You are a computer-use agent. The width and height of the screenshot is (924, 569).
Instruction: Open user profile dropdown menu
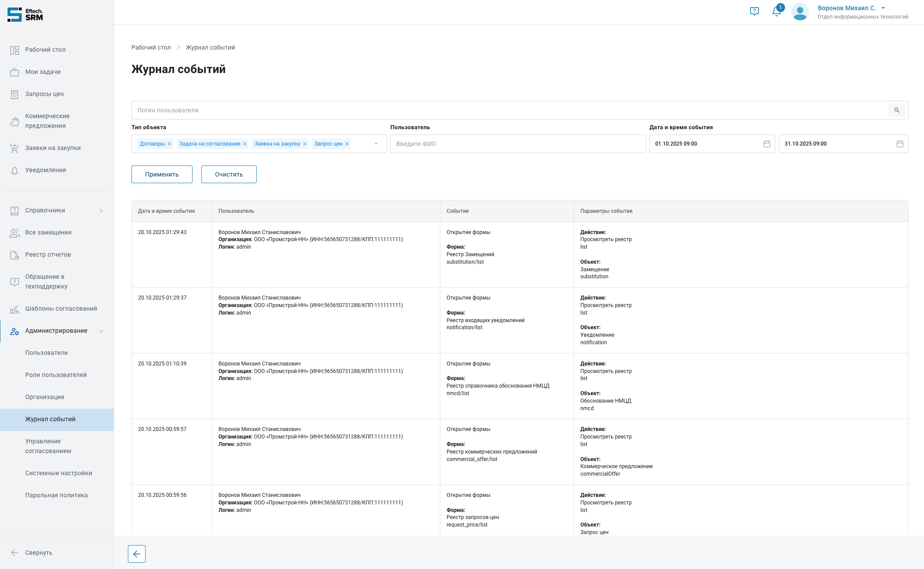pos(883,8)
